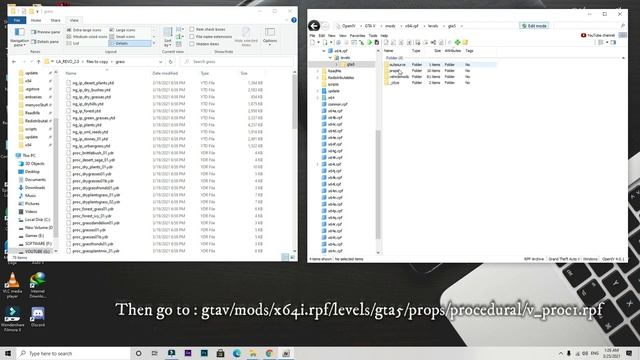The width and height of the screenshot is (640, 360).
Task: Click Explorer Help question mark icon
Action: point(293,20)
